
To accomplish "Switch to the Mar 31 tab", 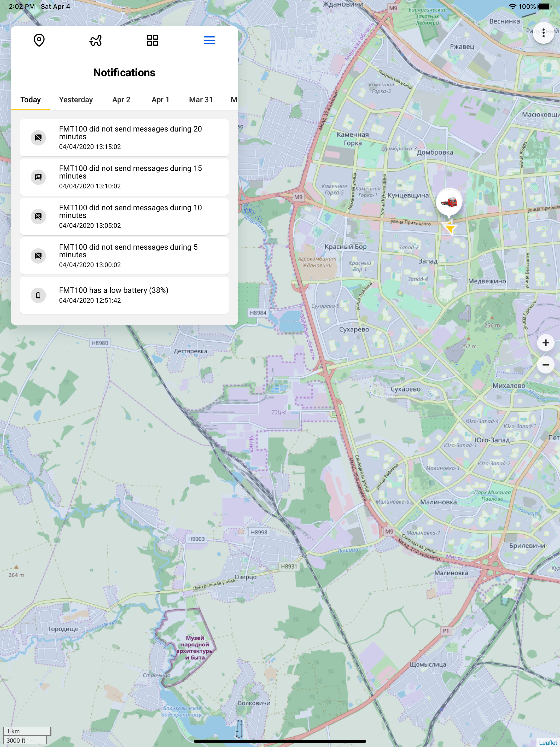I will (x=201, y=100).
